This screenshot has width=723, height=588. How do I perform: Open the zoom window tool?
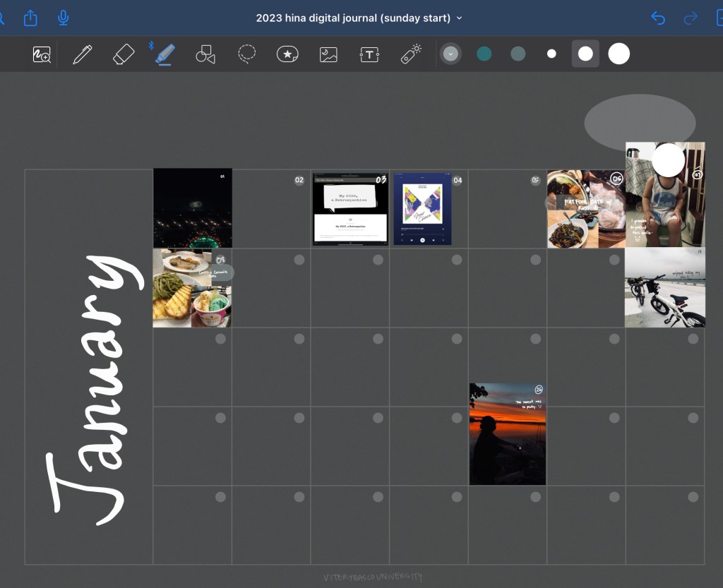pos(42,54)
